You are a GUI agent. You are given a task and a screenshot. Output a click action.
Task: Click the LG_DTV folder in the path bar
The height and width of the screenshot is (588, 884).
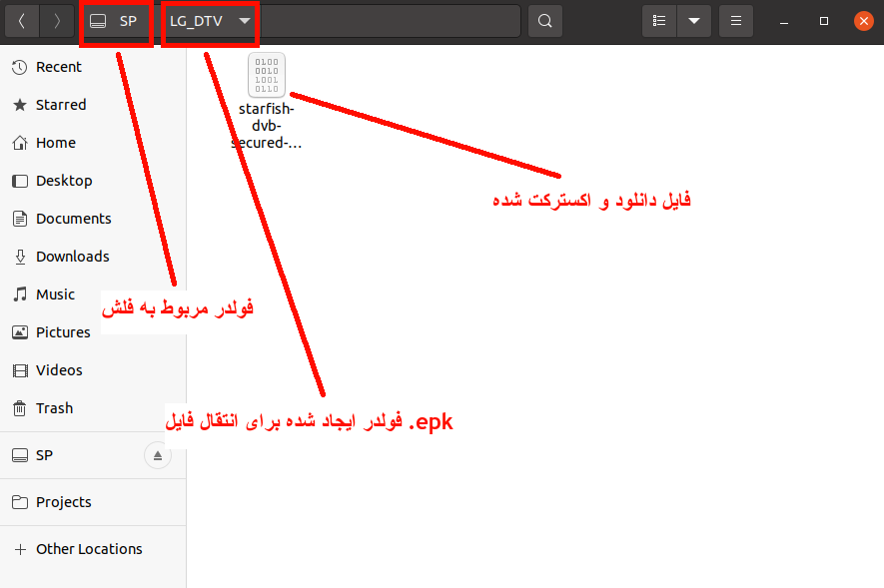[x=196, y=21]
